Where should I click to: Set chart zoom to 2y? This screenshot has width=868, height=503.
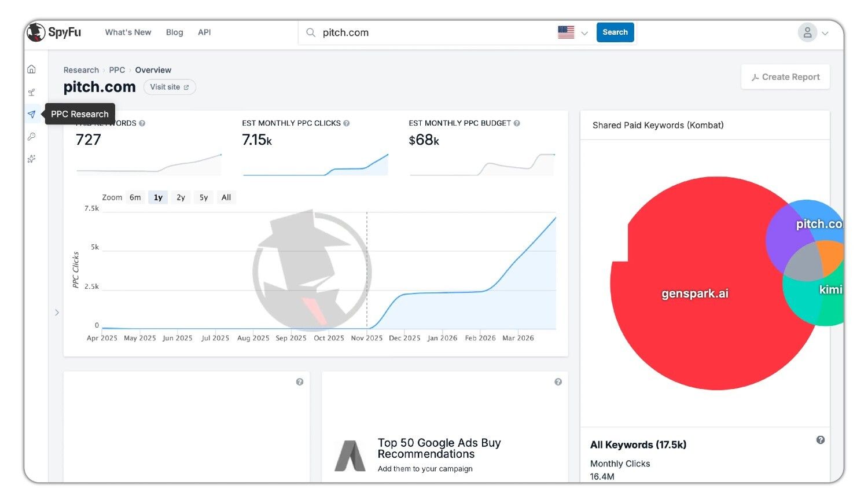coord(181,197)
